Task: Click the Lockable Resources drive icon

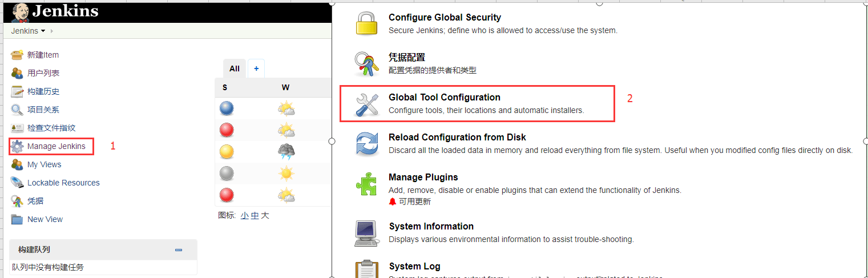Action: pyautogui.click(x=17, y=183)
